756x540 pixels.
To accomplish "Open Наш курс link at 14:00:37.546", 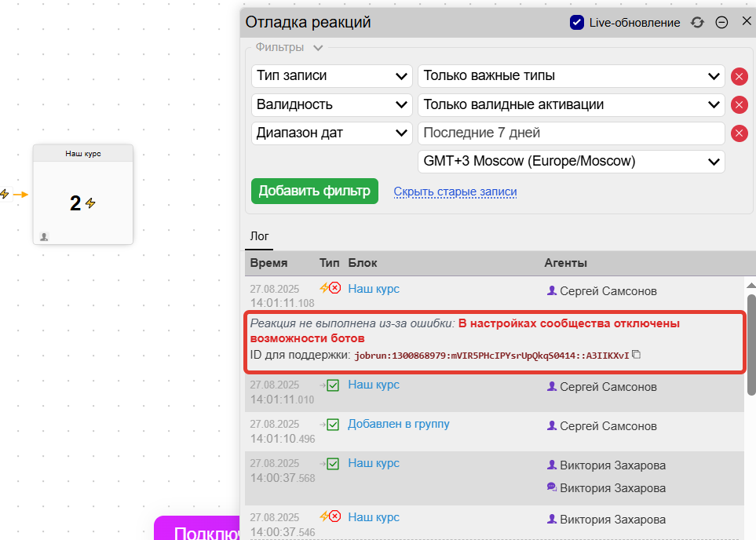I will [374, 517].
